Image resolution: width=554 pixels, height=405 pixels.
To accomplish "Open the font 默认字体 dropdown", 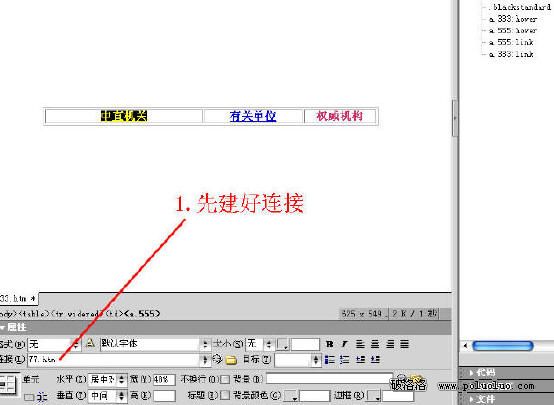I will pos(154,344).
